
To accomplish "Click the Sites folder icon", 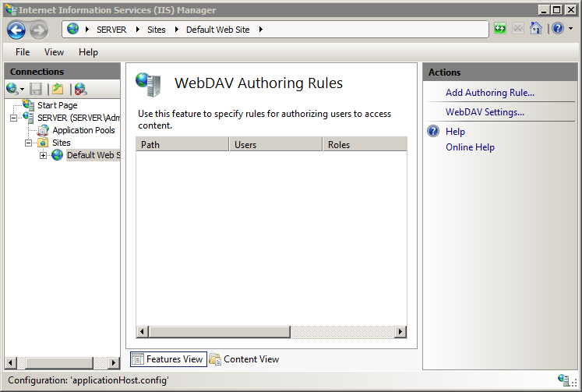I will tap(43, 143).
